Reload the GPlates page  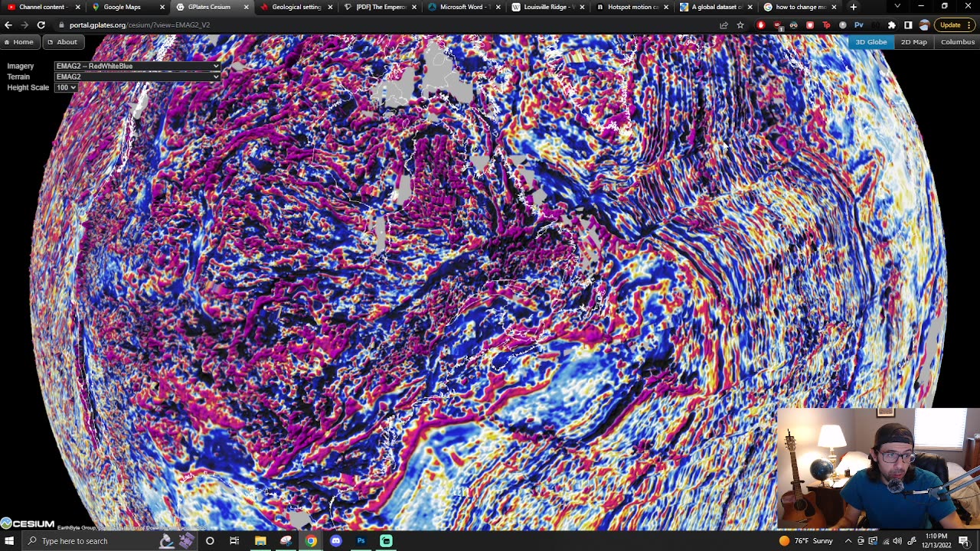tap(41, 24)
